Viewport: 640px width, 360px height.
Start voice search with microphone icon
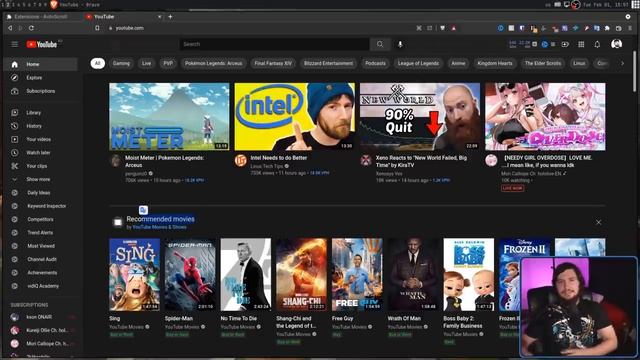pos(400,44)
